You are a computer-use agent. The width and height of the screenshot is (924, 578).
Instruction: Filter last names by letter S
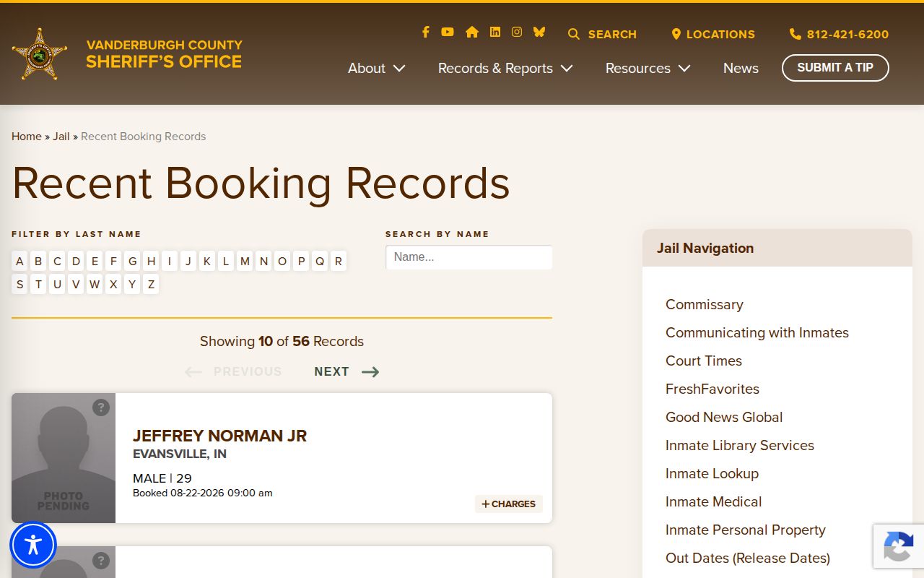(19, 285)
